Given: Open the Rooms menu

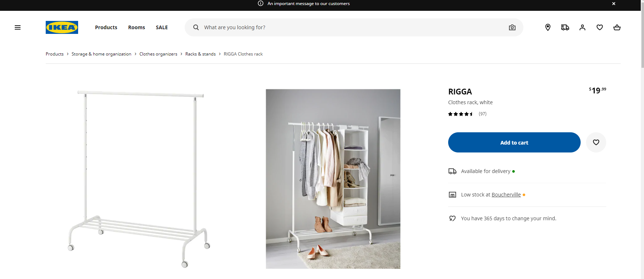Looking at the screenshot, I should [136, 27].
